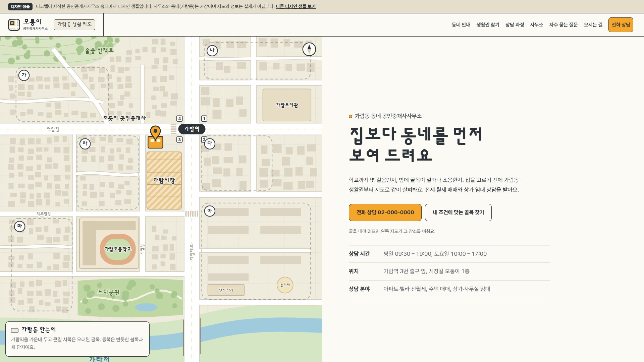Click the 가람동 한눈에 caption heading
The height and width of the screenshot is (362, 644).
click(x=39, y=330)
